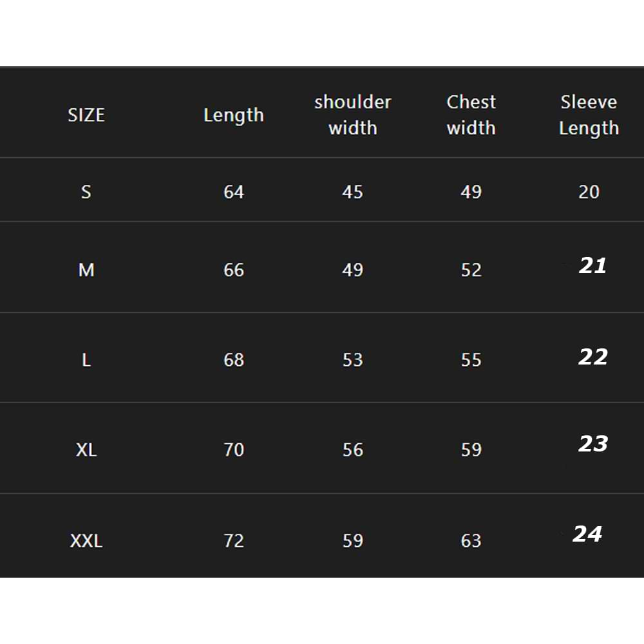Select the M size row label
Screen dimensions: 644x644
pyautogui.click(x=86, y=270)
